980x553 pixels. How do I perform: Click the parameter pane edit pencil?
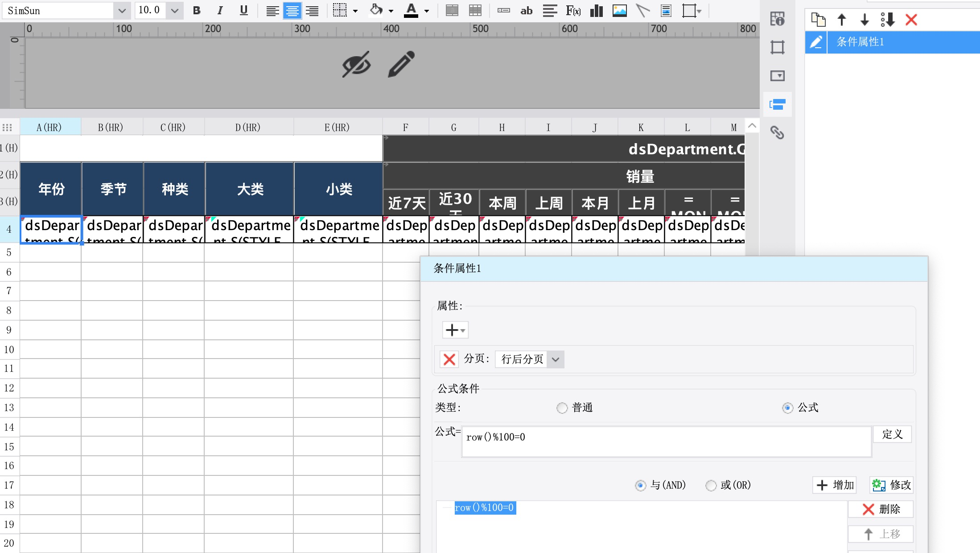[401, 64]
